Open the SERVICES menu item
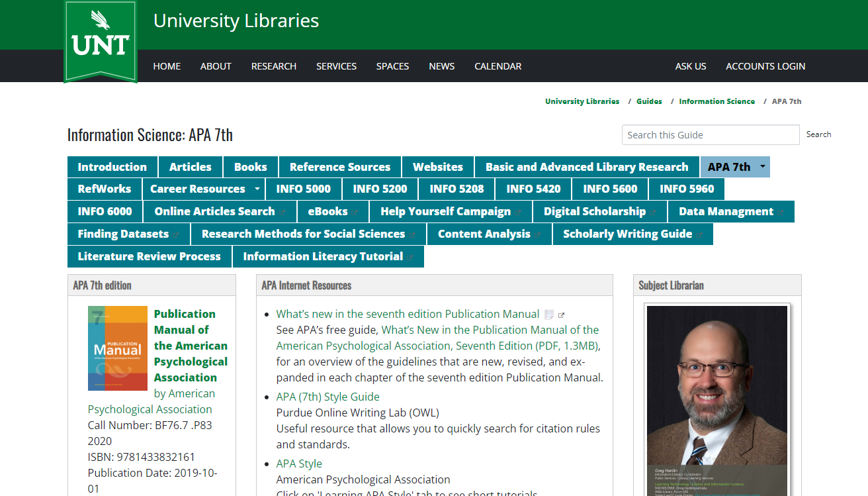868x496 pixels. tap(336, 66)
